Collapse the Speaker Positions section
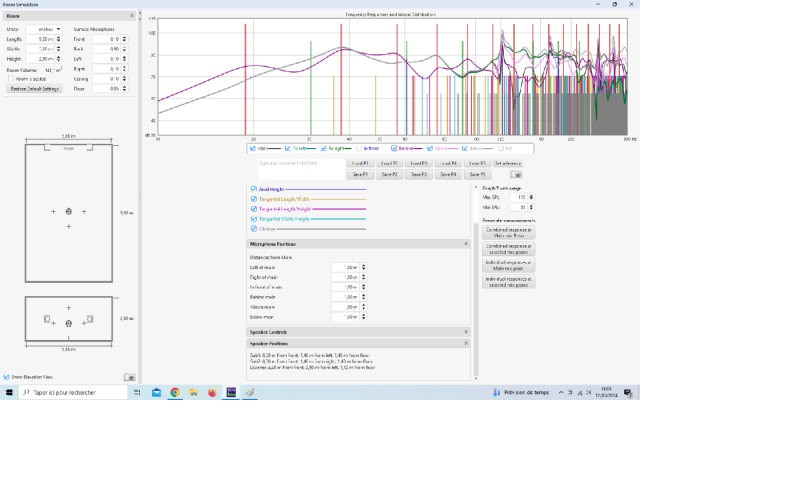 pos(466,344)
